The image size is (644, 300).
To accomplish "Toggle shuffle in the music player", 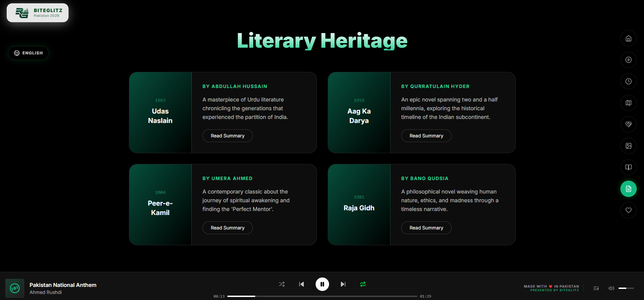I will point(282,284).
